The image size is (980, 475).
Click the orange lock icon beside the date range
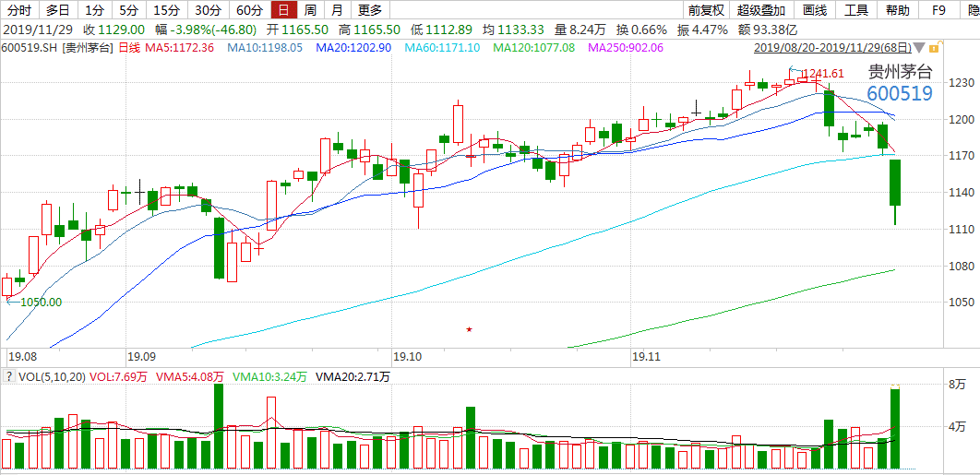click(x=934, y=48)
